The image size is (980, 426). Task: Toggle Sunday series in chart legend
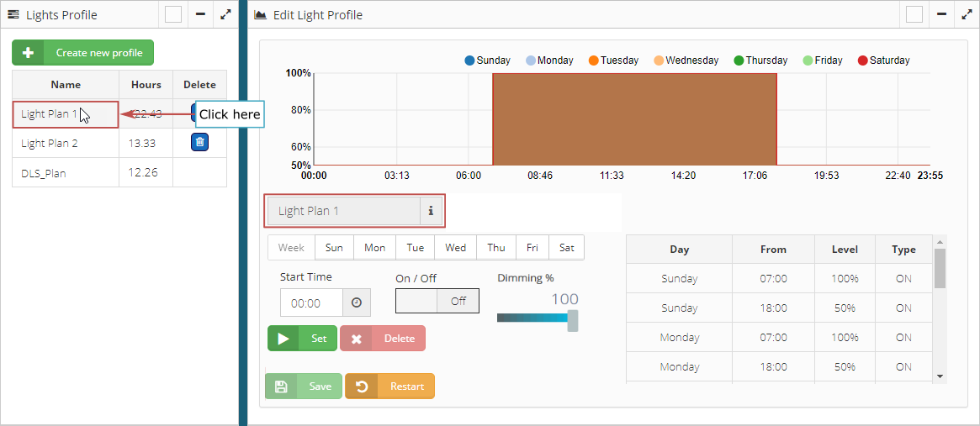[487, 60]
